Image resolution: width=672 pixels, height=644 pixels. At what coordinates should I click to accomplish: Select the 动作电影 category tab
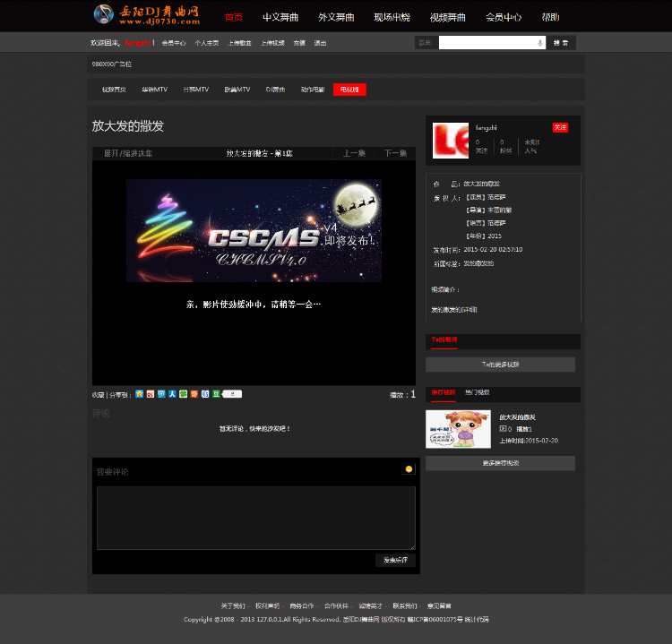pos(313,90)
